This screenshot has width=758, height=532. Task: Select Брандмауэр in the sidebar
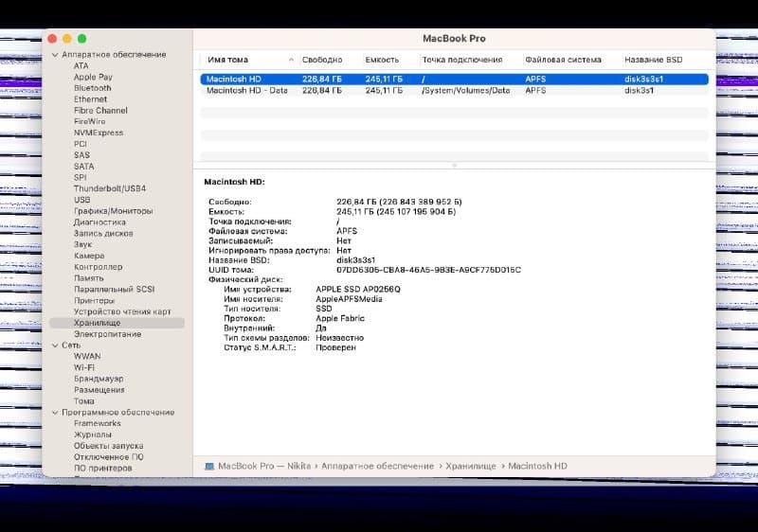(99, 379)
